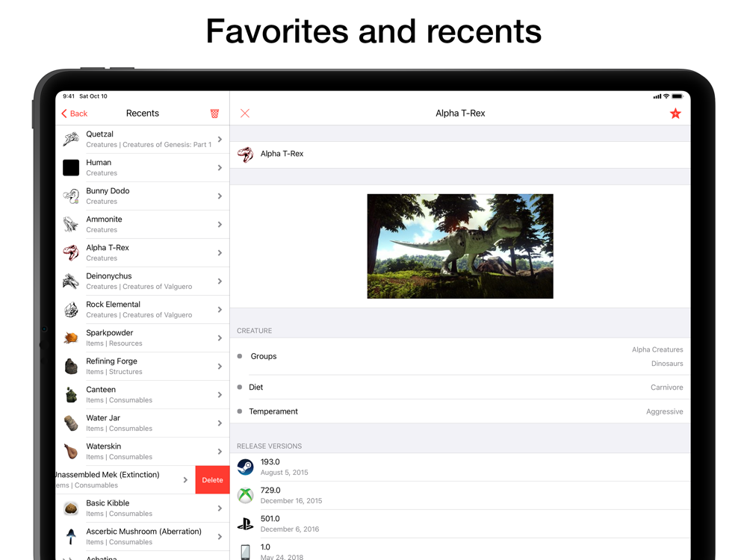Open Rock Elemental row chevron
The width and height of the screenshot is (747, 560).
(x=220, y=310)
